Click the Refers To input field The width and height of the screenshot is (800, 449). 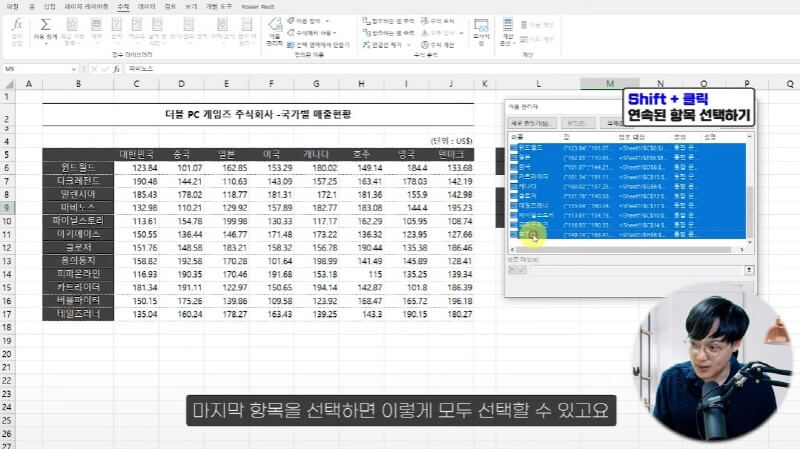[637, 269]
